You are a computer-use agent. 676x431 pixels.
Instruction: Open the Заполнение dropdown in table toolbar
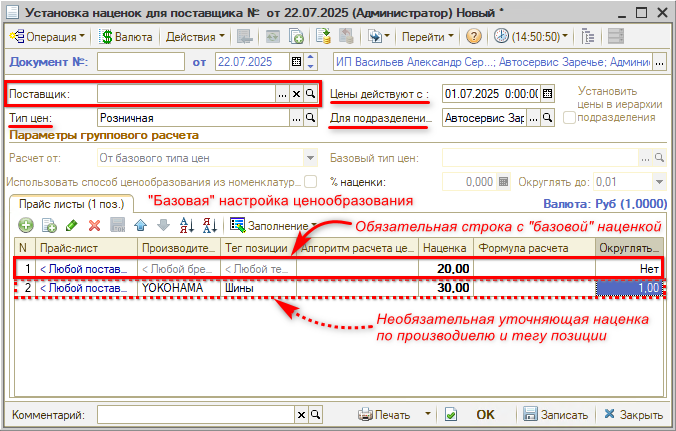click(x=272, y=225)
